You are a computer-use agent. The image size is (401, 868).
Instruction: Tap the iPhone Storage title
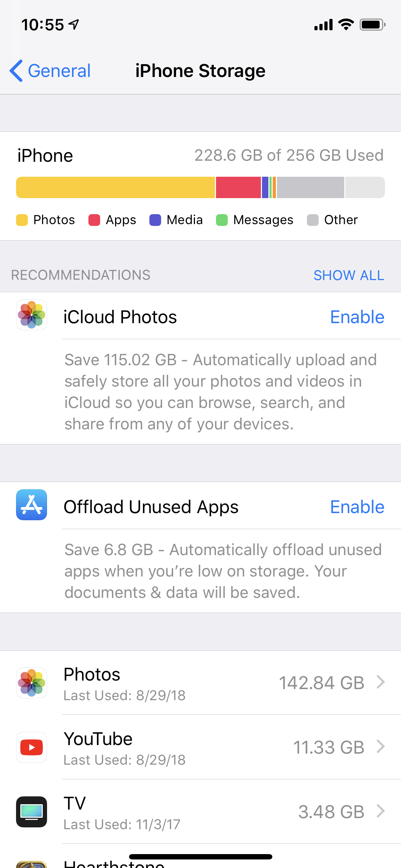[x=200, y=71]
